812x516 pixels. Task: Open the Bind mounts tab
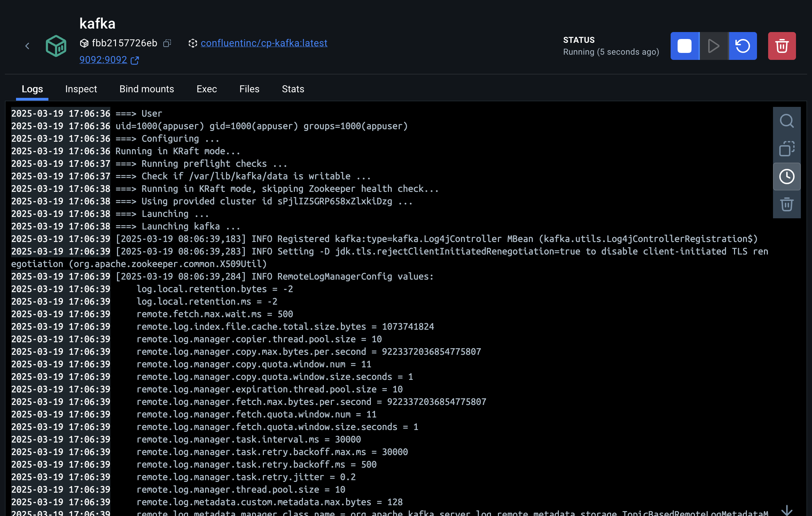coord(147,89)
